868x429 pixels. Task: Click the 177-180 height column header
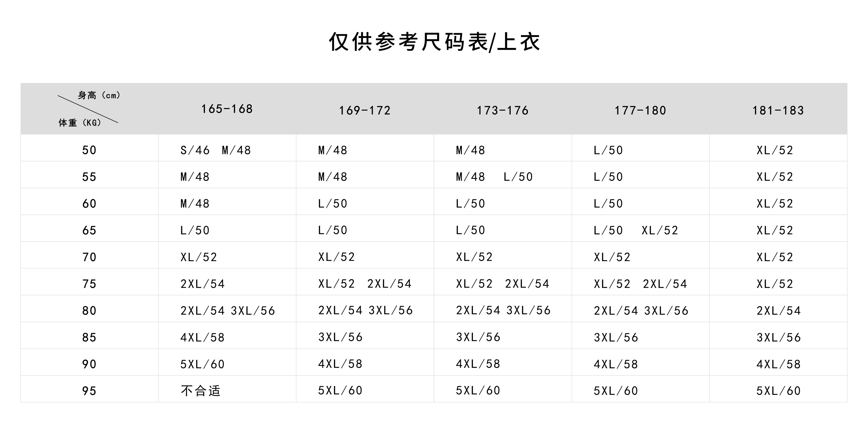pyautogui.click(x=640, y=110)
